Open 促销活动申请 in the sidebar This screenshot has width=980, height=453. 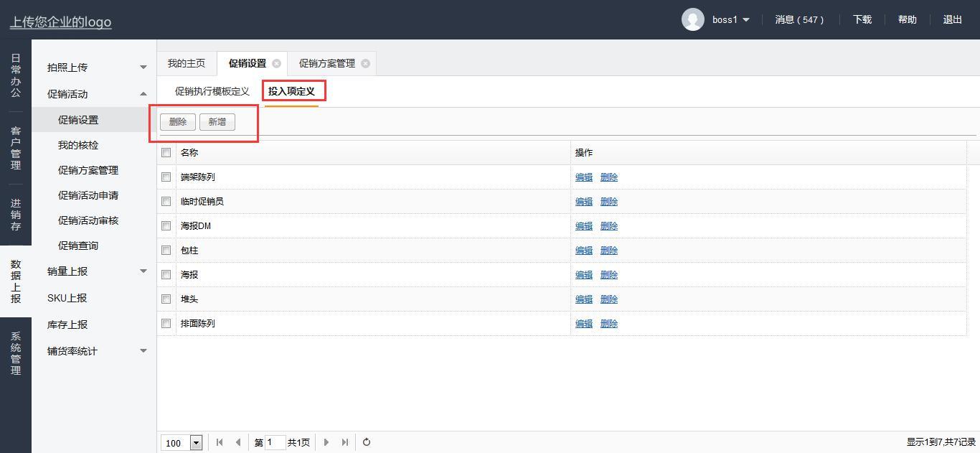(88, 195)
